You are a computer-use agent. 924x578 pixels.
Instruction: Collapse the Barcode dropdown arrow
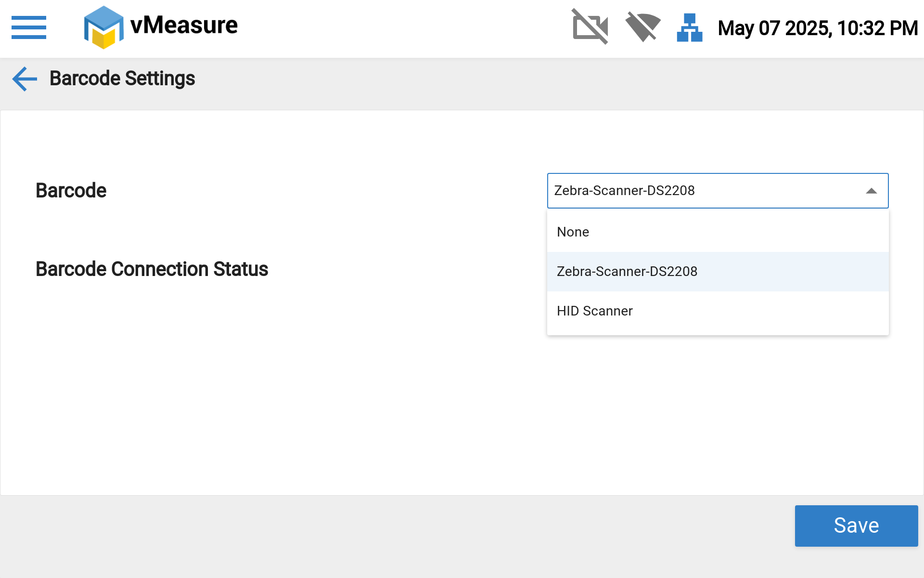pos(871,191)
